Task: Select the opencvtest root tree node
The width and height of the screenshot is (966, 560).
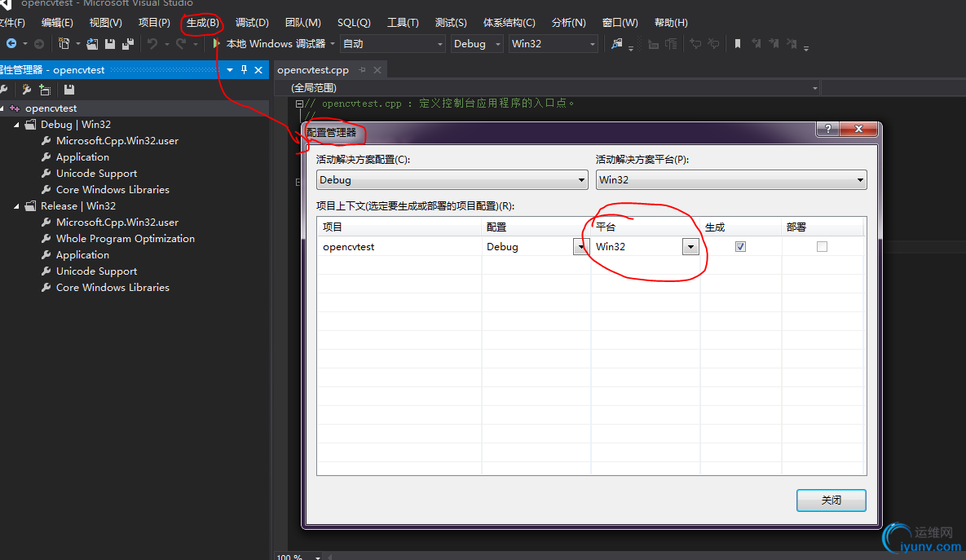Action: tap(51, 108)
